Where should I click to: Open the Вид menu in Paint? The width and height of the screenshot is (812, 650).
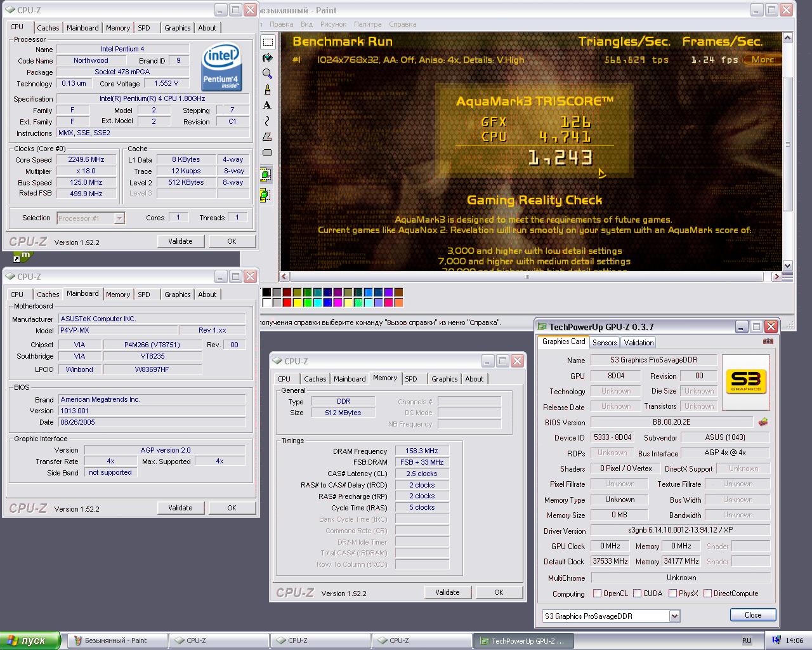coord(306,24)
